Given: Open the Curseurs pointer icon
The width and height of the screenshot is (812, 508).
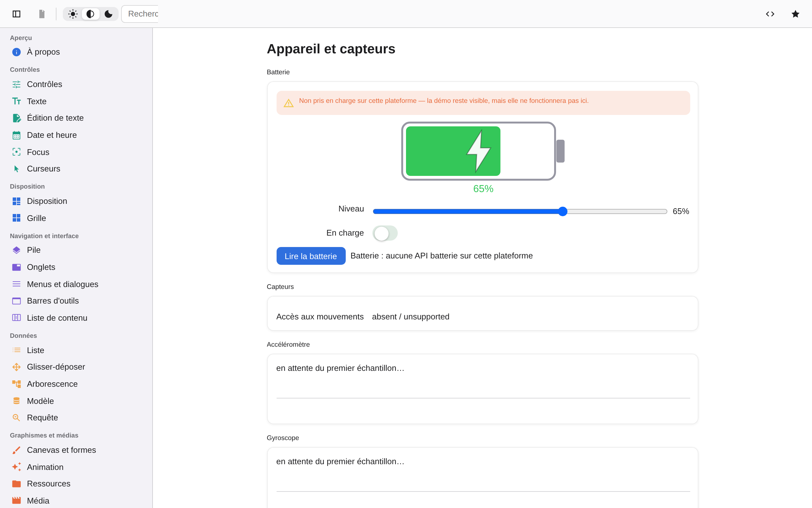Looking at the screenshot, I should click(16, 169).
